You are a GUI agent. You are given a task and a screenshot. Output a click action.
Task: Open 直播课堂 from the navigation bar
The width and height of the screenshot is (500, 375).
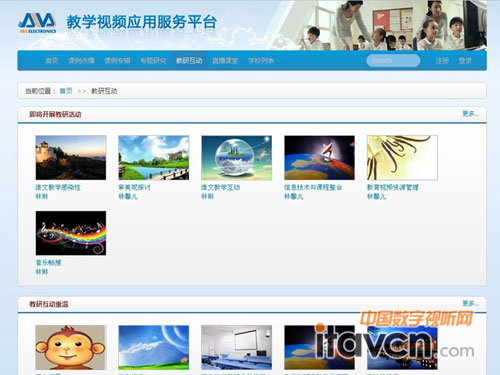tap(225, 61)
